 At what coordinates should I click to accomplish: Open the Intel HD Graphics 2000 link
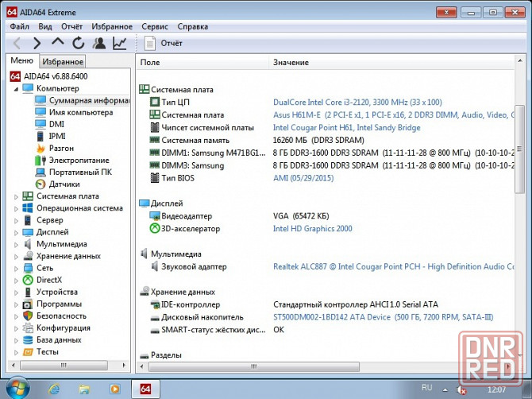pos(313,229)
